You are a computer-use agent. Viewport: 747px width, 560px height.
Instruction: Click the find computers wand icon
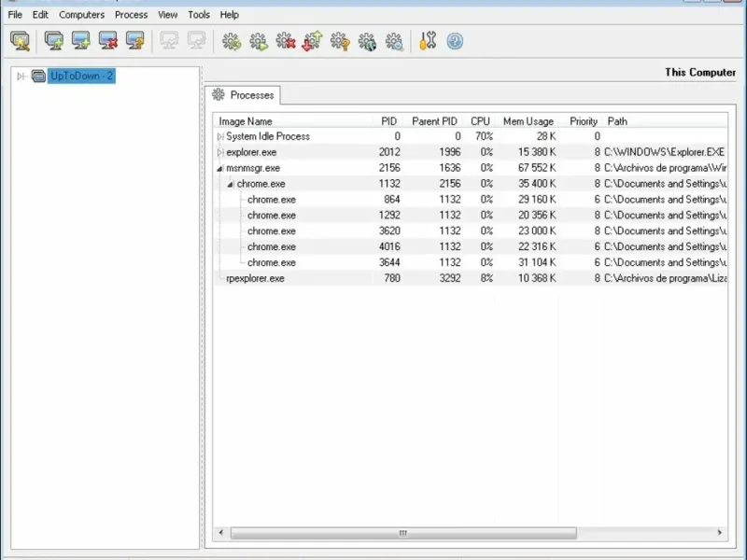(x=20, y=41)
